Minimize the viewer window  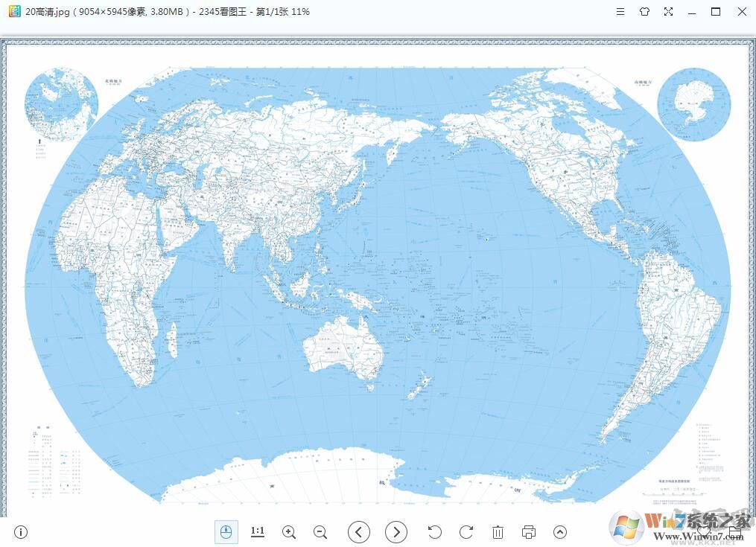point(692,12)
